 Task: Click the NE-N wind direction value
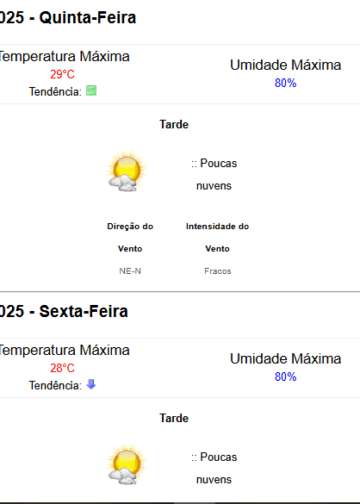pos(130,271)
